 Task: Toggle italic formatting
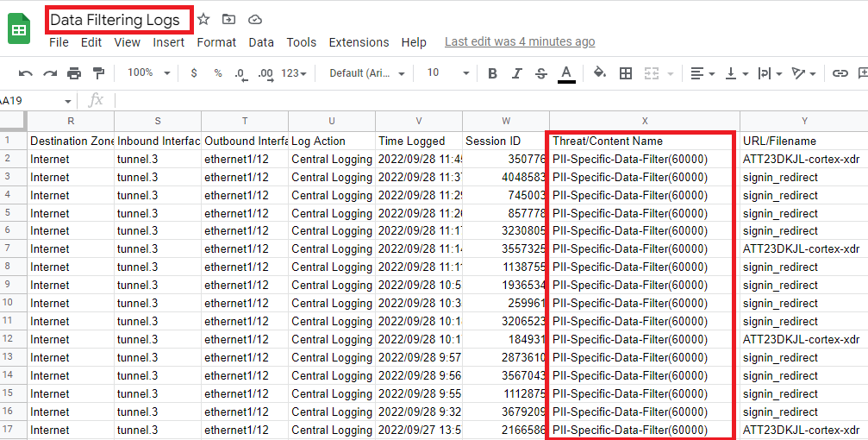coord(516,73)
